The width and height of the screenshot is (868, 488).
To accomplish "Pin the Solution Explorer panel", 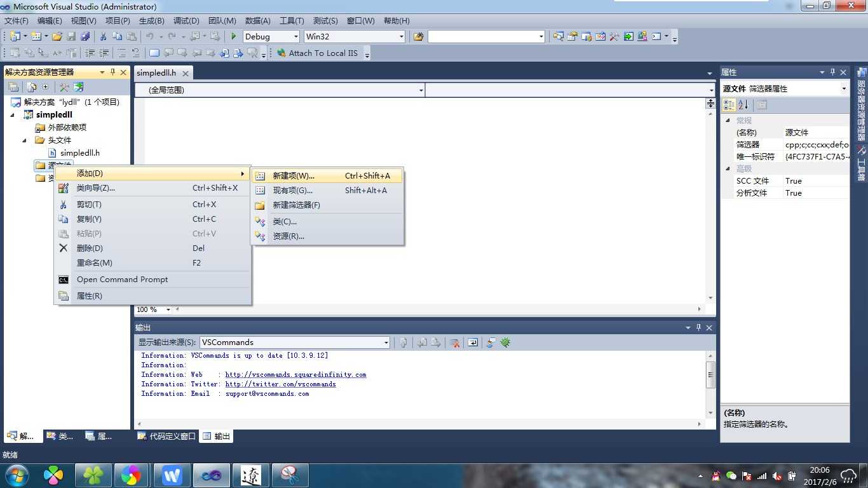I will [112, 72].
